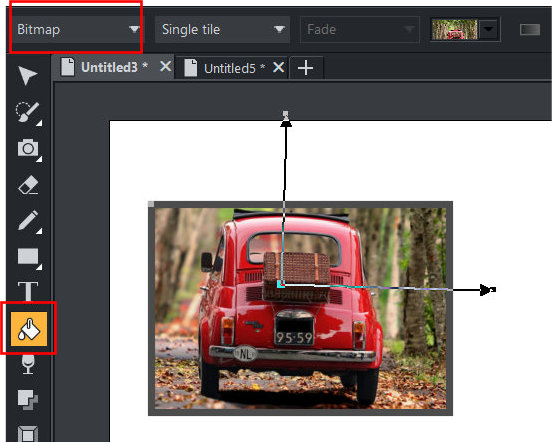Screen dimensions: 552x442
Task: Click the gradient swatch on the toolbar's right
Action: 530,30
